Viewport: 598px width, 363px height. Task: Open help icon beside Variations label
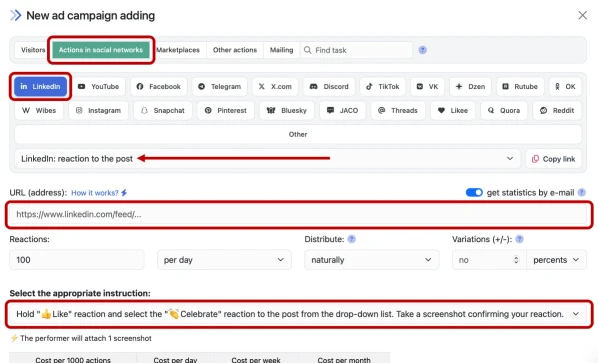click(519, 239)
